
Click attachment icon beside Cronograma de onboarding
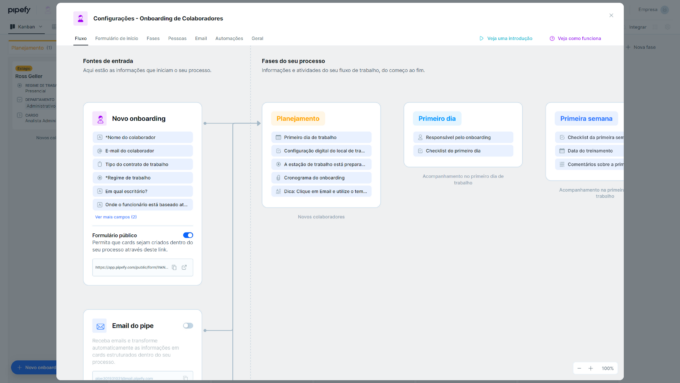(278, 178)
